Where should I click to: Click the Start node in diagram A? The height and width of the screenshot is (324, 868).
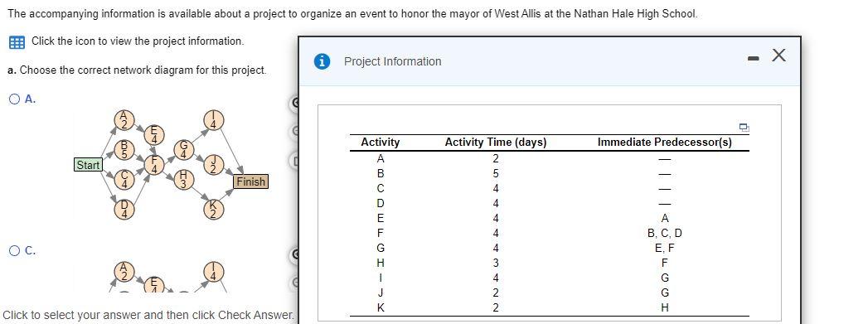(88, 165)
